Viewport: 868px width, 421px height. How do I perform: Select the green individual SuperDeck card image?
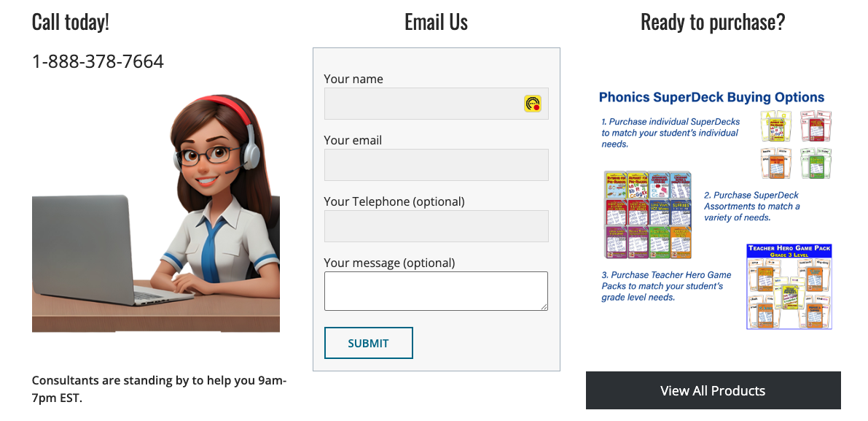coord(816,163)
